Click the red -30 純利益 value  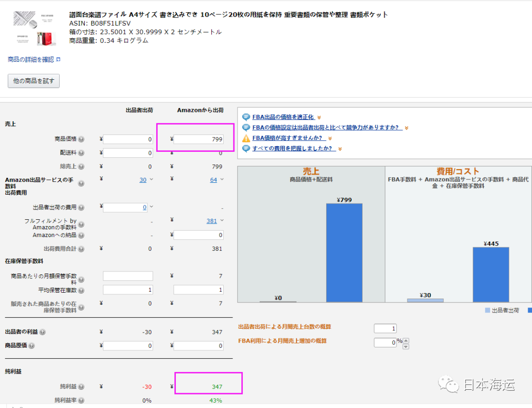click(x=147, y=387)
